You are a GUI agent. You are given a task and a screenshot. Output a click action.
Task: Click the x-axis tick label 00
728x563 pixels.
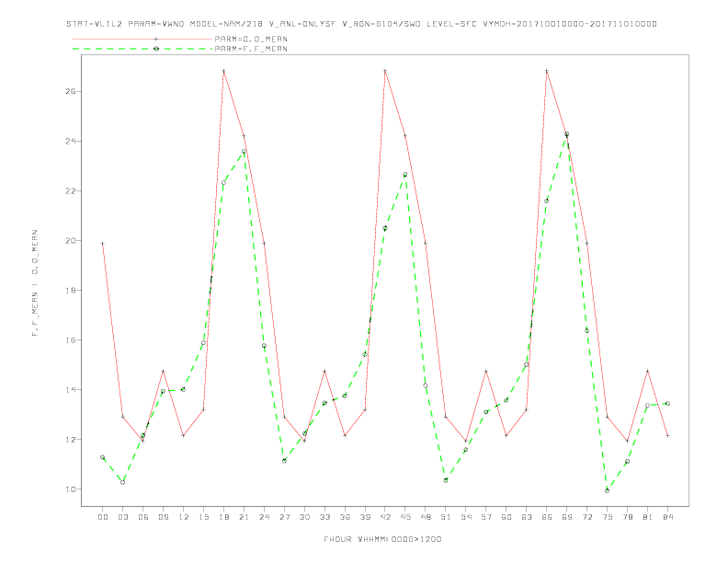(103, 517)
